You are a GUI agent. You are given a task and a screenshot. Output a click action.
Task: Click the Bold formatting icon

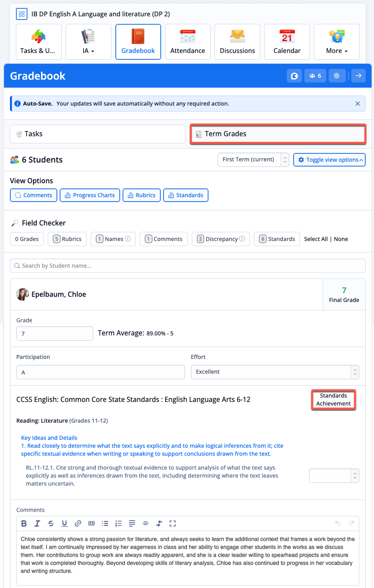tap(24, 523)
